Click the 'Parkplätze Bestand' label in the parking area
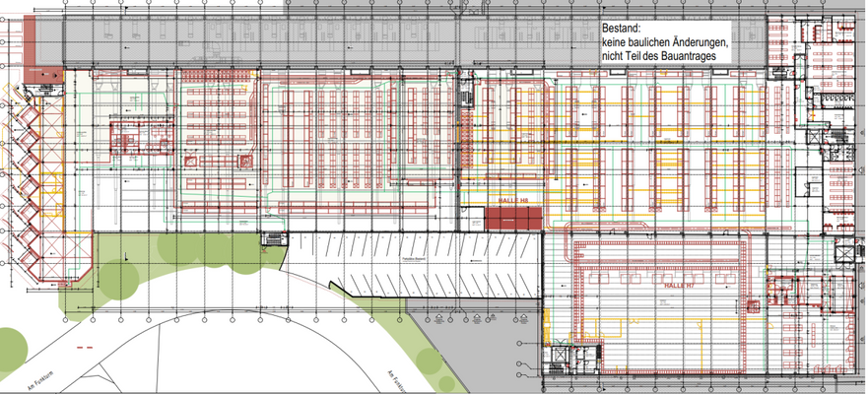Image resolution: width=868 pixels, height=394 pixels. pyautogui.click(x=415, y=258)
